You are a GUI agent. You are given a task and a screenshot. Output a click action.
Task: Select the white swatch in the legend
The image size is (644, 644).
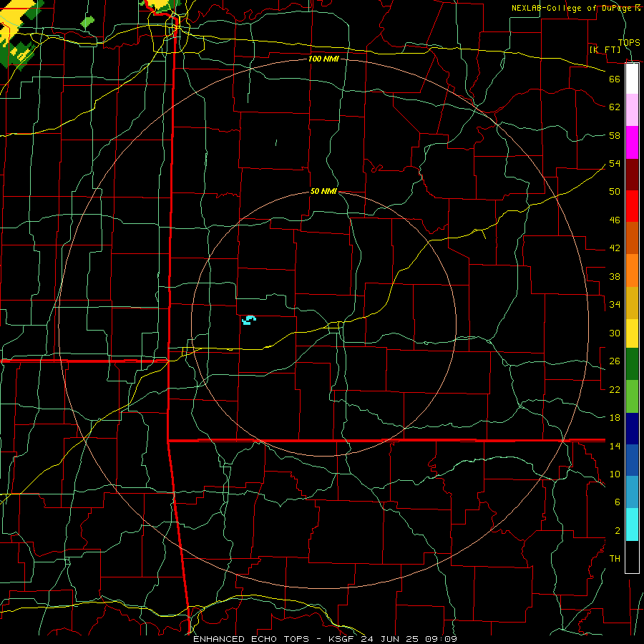(632, 79)
